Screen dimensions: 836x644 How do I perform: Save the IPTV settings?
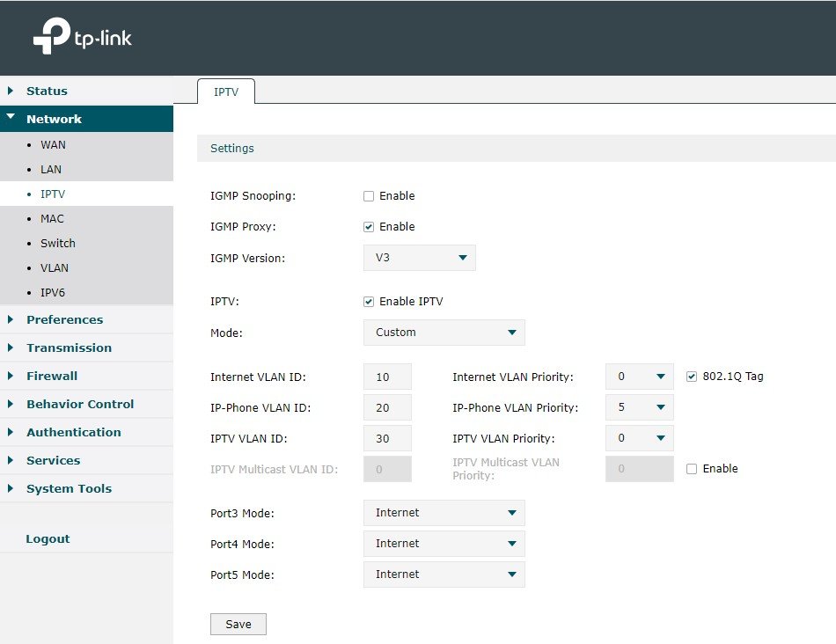tap(238, 625)
